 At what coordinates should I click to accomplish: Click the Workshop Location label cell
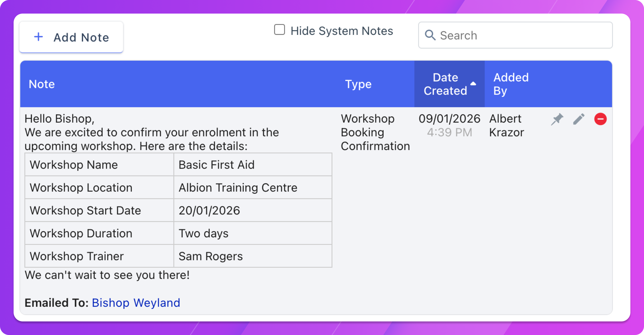click(99, 187)
